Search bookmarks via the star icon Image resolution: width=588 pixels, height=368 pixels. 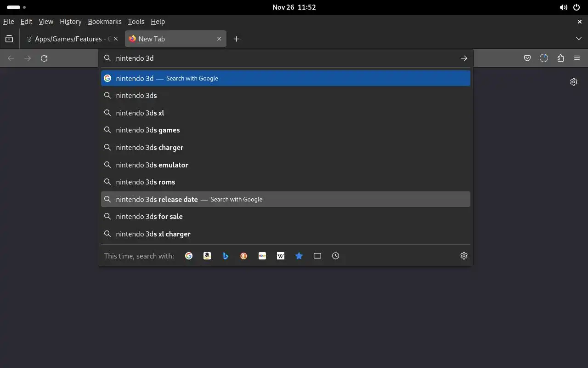[299, 256]
